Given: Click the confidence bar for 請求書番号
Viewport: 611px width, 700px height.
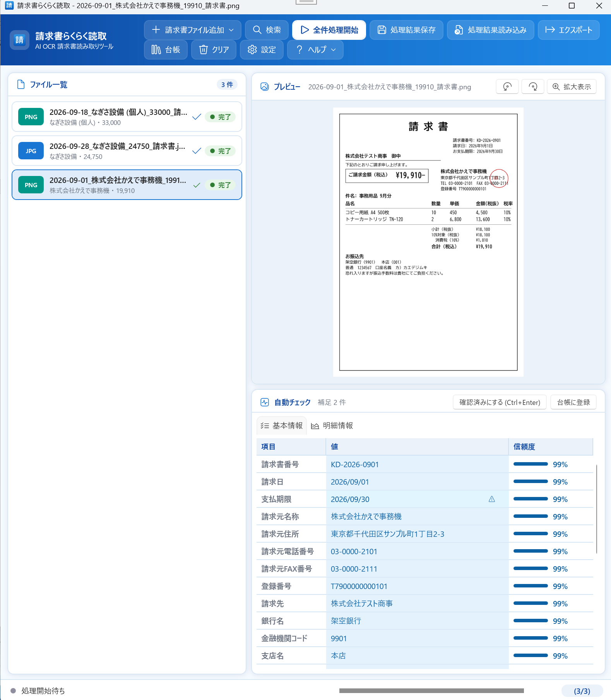Looking at the screenshot, I should [x=531, y=464].
